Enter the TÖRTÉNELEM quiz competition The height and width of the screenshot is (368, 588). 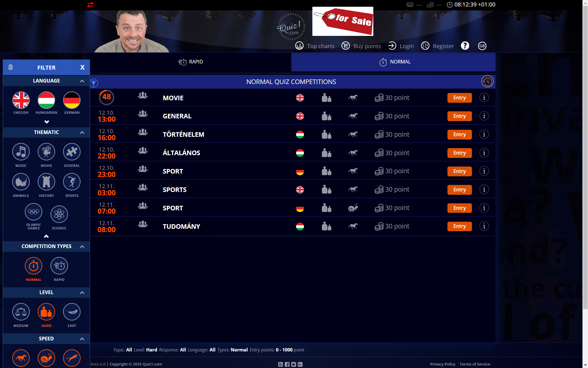[x=459, y=135]
